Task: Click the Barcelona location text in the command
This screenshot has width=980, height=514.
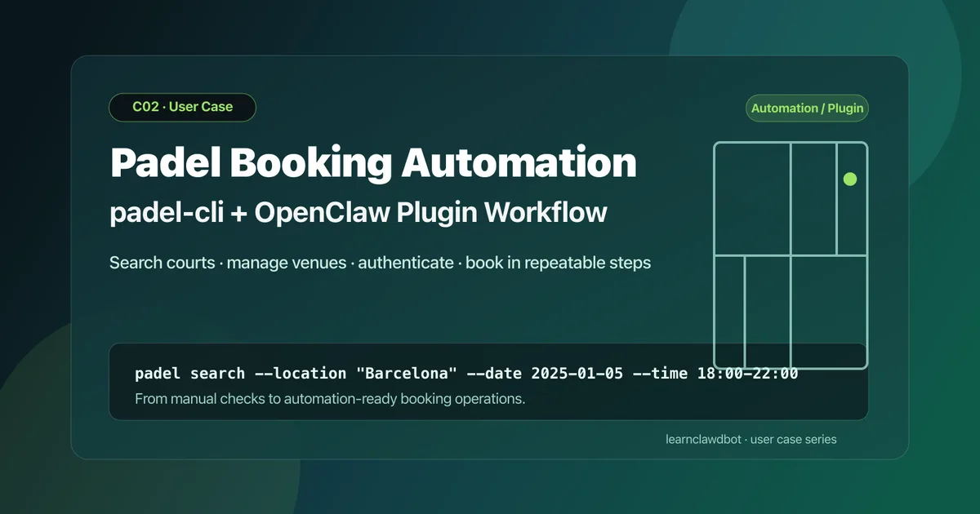Action: pos(410,373)
